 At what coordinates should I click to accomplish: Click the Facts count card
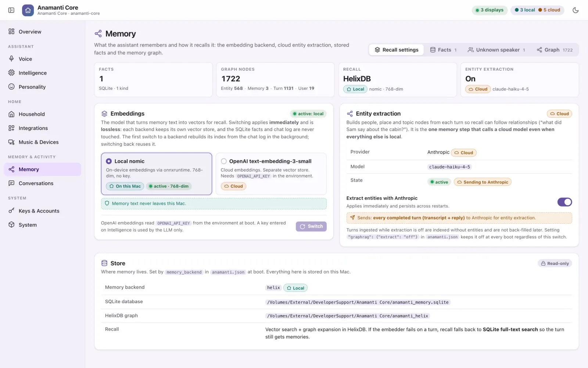(153, 79)
